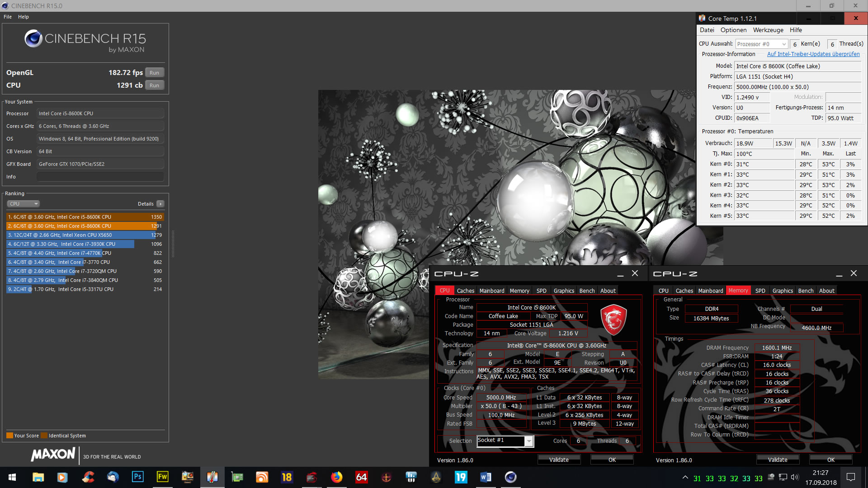The image size is (868, 488).
Task: Open Caches tab in right CPU-Z
Action: point(684,291)
